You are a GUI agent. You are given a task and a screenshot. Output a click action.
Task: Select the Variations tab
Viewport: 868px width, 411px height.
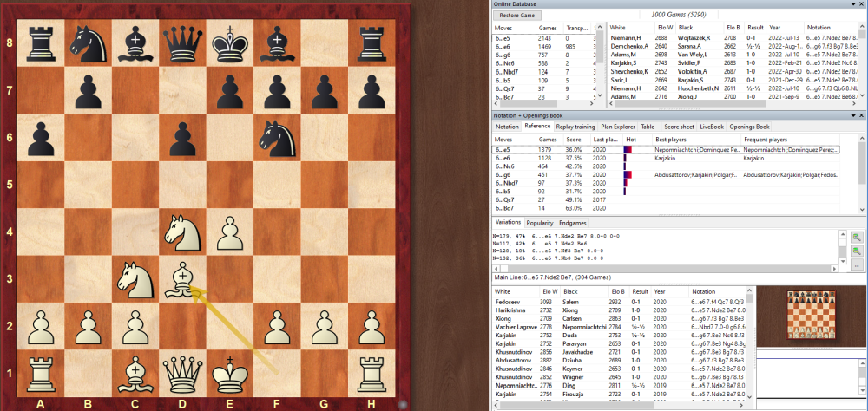(x=508, y=222)
